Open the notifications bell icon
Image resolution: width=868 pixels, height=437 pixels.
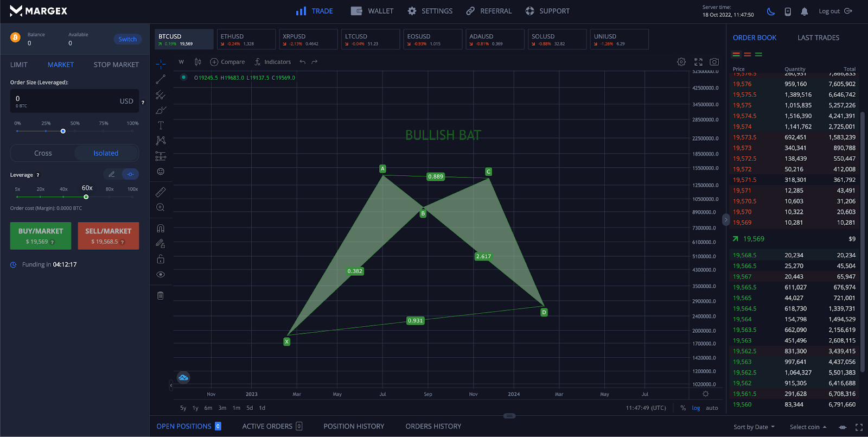(805, 11)
